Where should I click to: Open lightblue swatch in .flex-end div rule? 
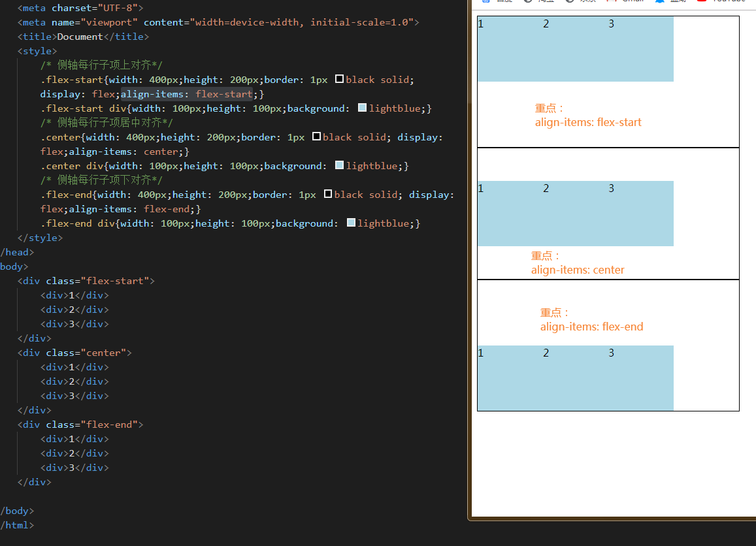click(x=352, y=223)
